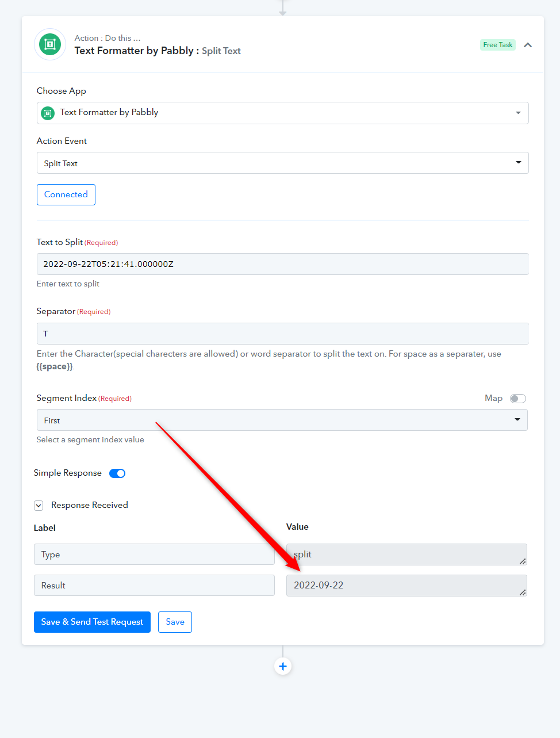Click the Result value field showing 2022-09-22
560x738 pixels.
pos(406,586)
